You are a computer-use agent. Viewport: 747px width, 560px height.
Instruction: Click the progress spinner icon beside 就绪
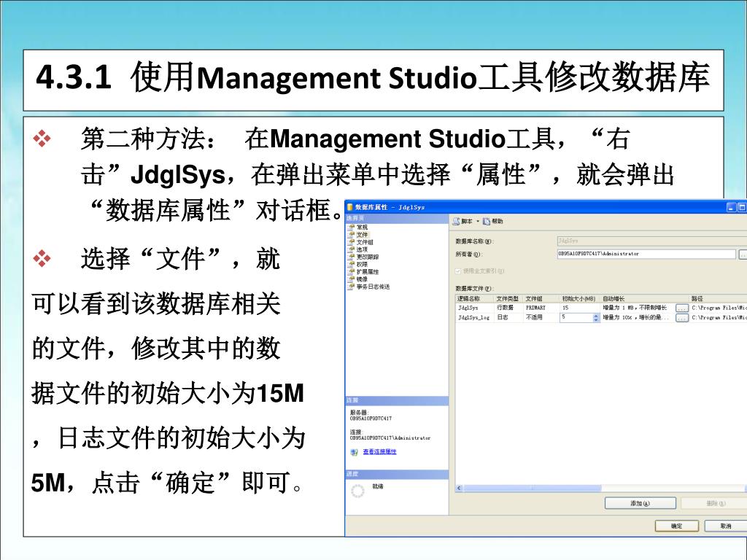tap(357, 491)
